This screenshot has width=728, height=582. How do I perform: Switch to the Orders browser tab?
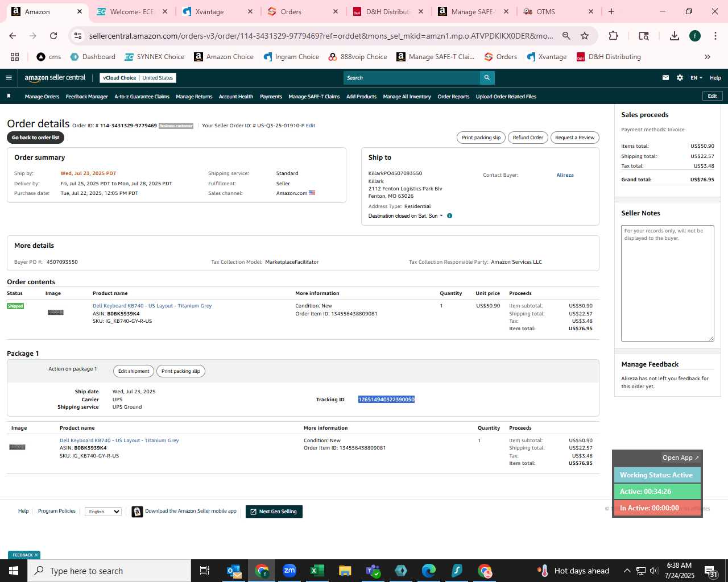pyautogui.click(x=304, y=11)
